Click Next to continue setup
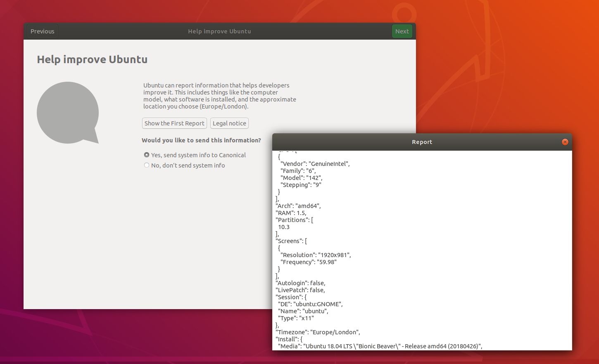 (x=402, y=31)
